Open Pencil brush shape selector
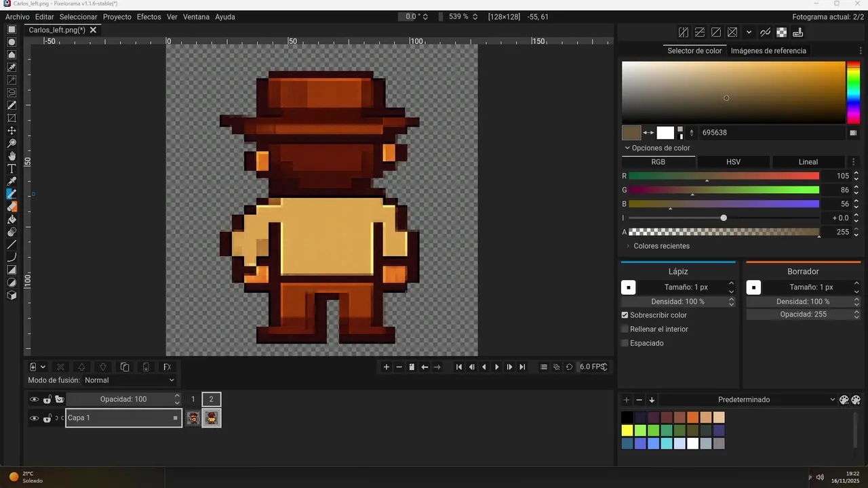This screenshot has width=868, height=488. (x=629, y=287)
